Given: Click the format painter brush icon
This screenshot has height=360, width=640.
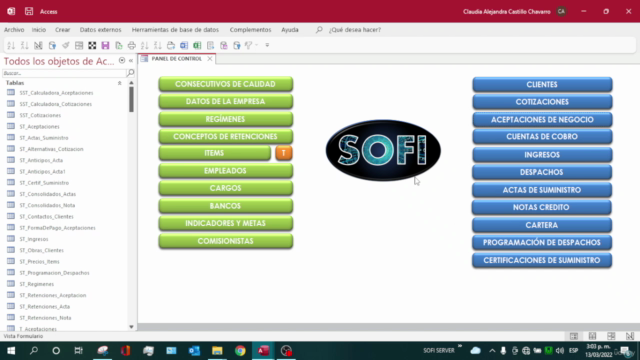Looking at the screenshot, I should coord(66,45).
